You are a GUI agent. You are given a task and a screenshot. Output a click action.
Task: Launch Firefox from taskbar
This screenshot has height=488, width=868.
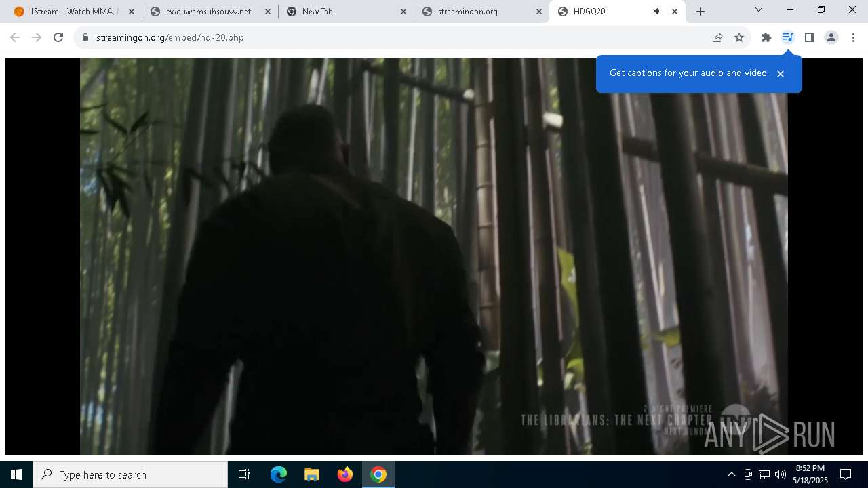pyautogui.click(x=345, y=474)
